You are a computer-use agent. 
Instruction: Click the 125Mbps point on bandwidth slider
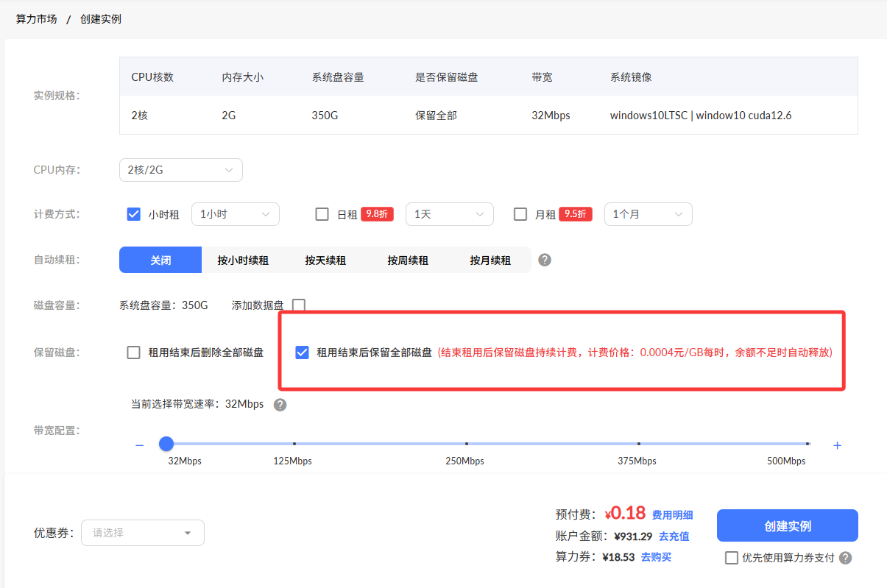point(294,444)
